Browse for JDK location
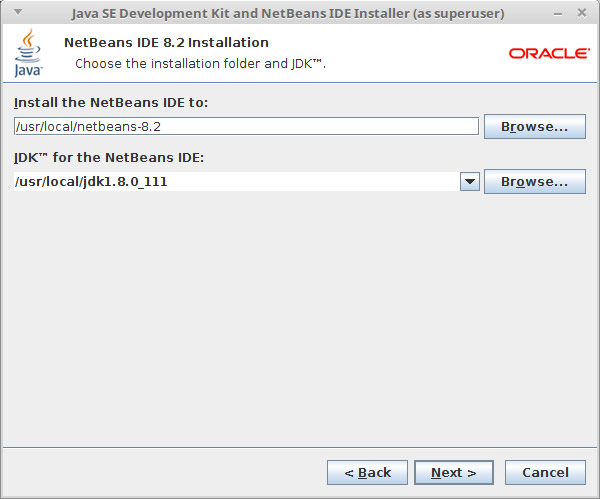 point(535,181)
